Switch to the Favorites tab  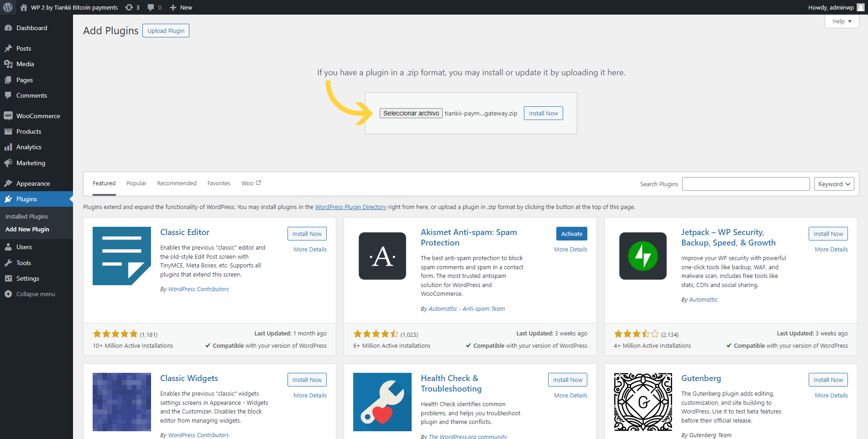tap(219, 183)
